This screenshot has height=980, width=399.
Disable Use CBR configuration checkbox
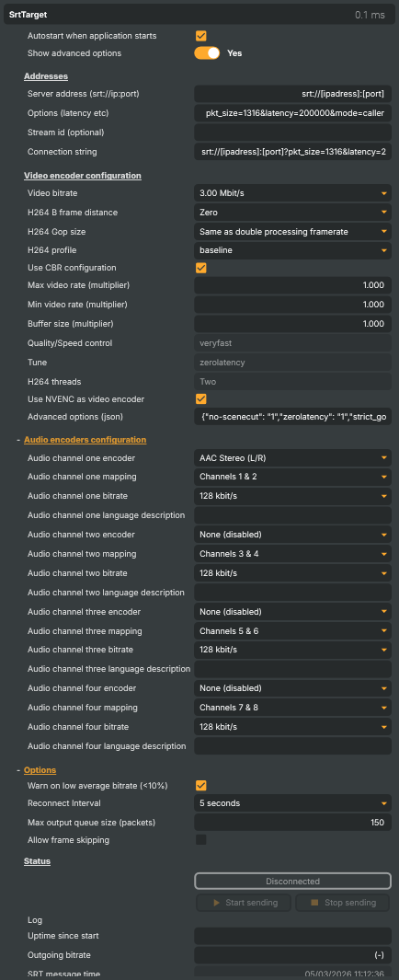pos(201,268)
